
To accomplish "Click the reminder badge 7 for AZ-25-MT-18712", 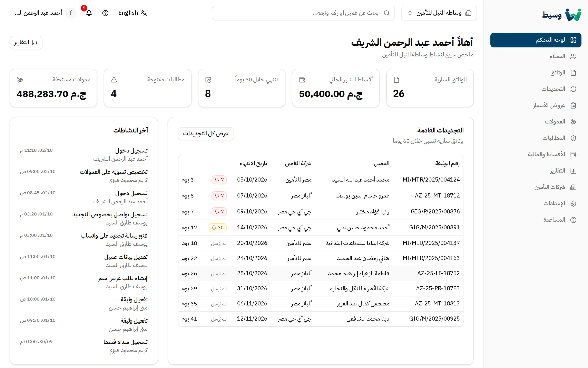I will point(219,196).
